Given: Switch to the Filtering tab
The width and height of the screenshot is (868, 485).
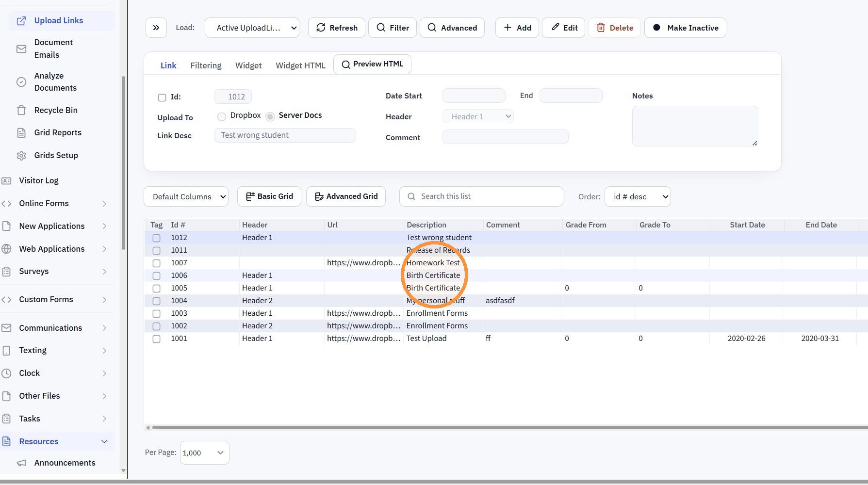Looking at the screenshot, I should point(206,65).
